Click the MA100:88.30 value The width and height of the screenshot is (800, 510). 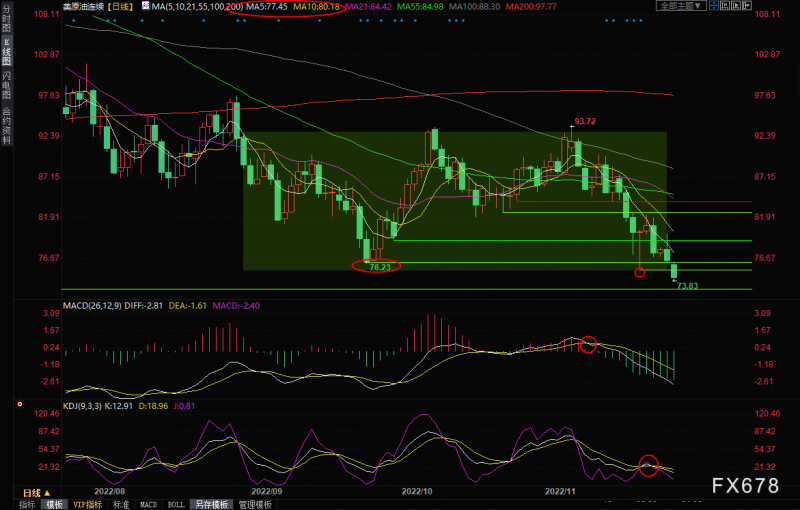pos(474,7)
